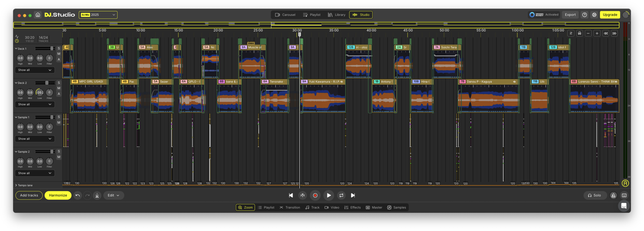Zoom in the timeline with plus icon
Viewport: 644px width, 231px height.
click(597, 33)
